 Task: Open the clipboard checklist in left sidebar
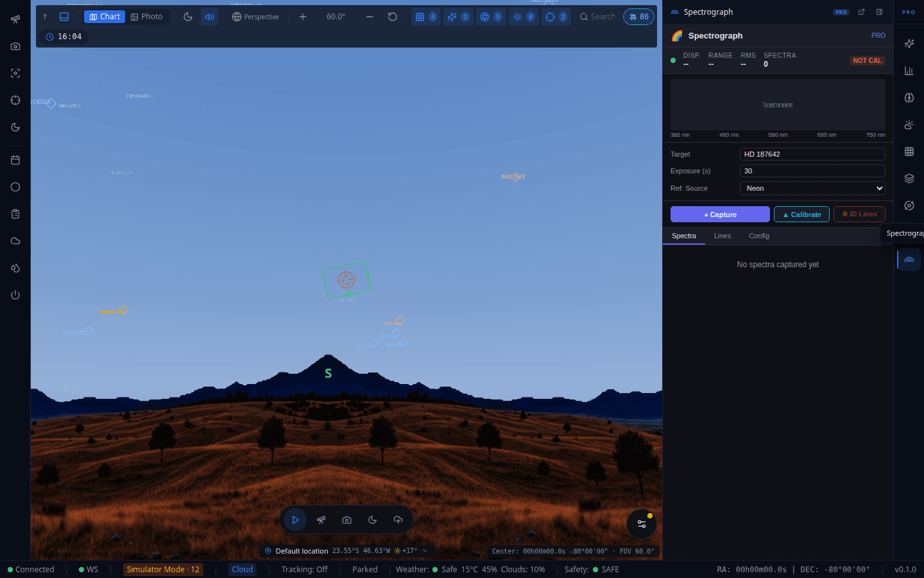(x=15, y=214)
